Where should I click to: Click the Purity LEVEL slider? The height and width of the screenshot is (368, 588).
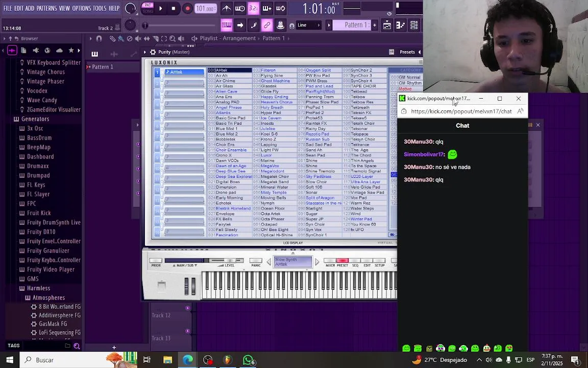point(226,261)
